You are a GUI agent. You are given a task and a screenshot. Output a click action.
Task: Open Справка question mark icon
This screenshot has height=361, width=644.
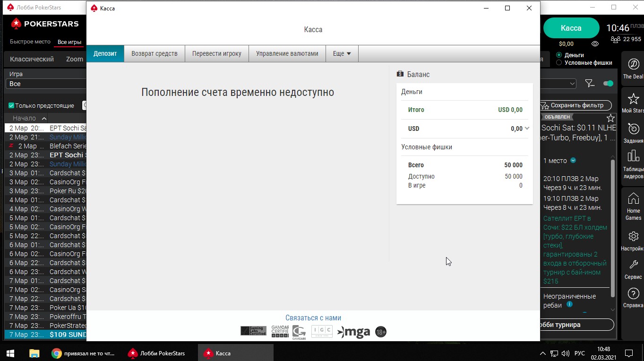[633, 293]
